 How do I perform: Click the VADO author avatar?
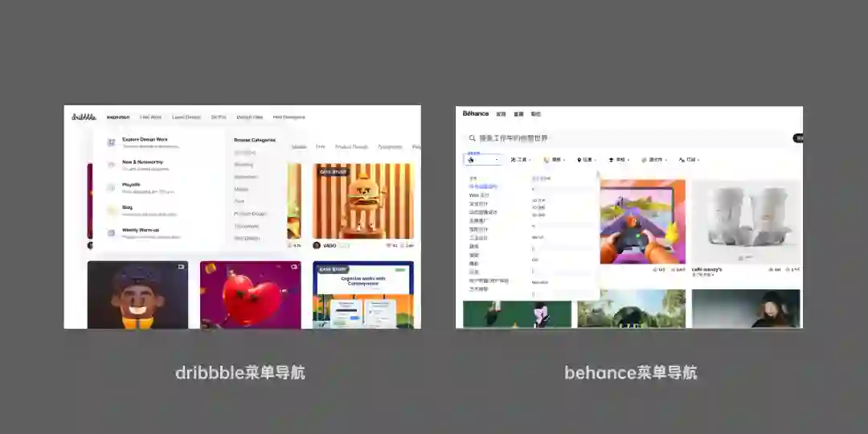pos(317,245)
